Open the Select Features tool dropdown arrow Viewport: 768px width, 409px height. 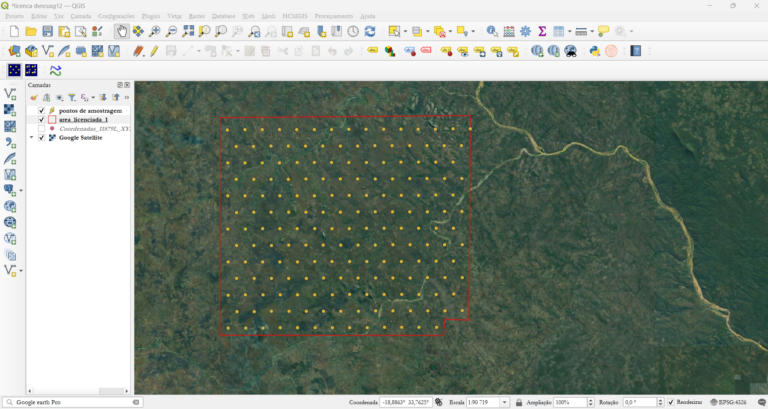click(x=406, y=31)
